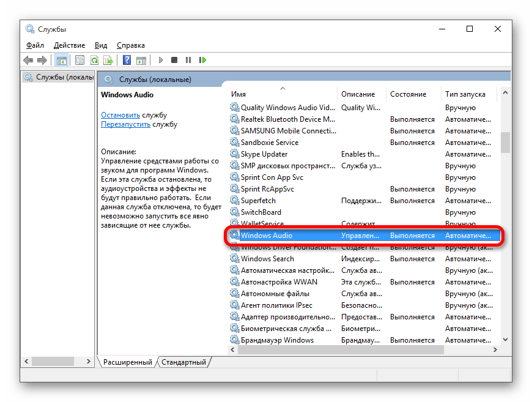Viewport: 532px width, 402px height.
Task: Click vertical scrollbar down arrow in services list
Action: pyautogui.click(x=505, y=340)
